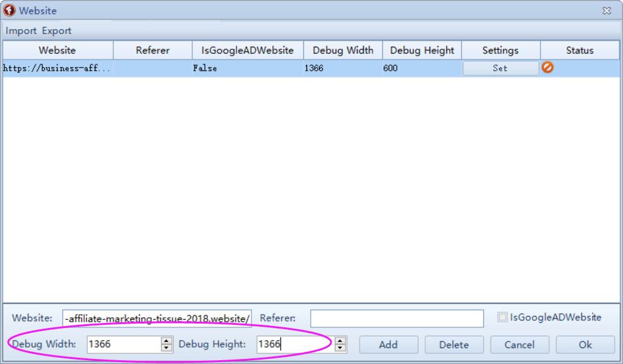Click the Add button
The width and height of the screenshot is (623, 364).
coord(388,344)
